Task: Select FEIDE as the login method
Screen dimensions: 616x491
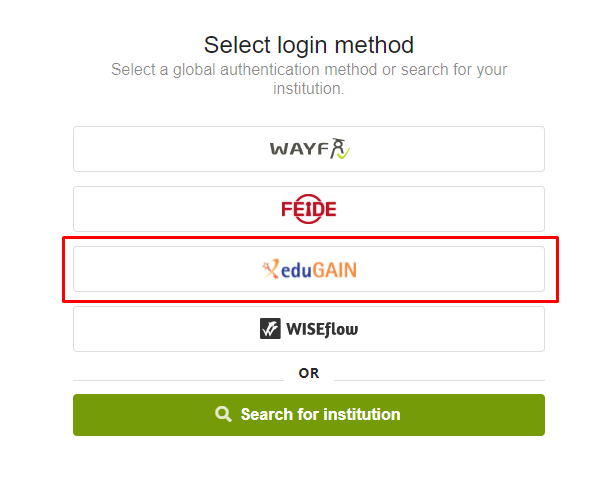Action: [x=309, y=209]
